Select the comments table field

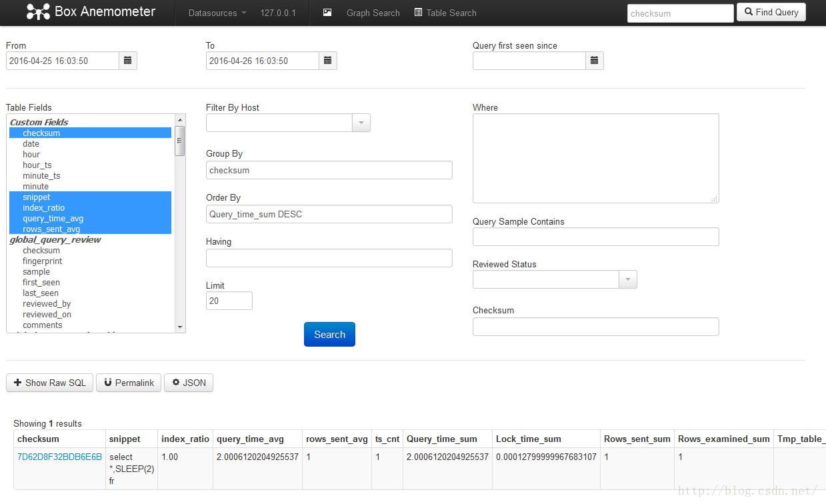coord(91,325)
